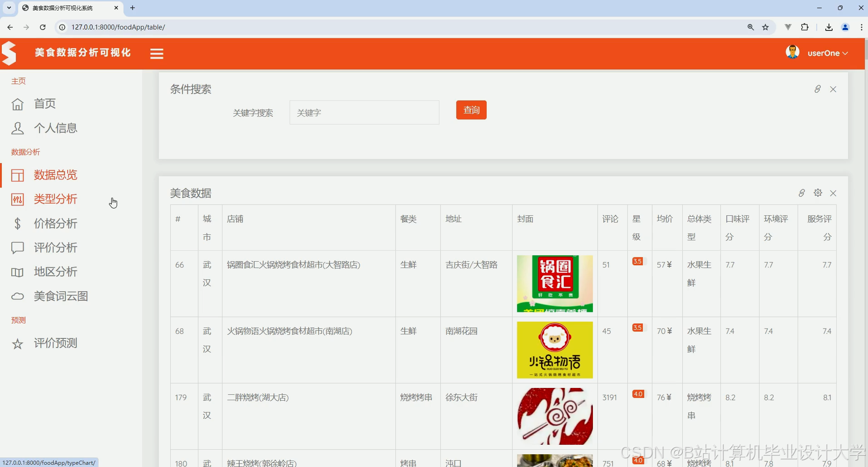Screen dimensions: 868x467
Task: Click the star icon beside 评价预测
Action: [x=17, y=344]
